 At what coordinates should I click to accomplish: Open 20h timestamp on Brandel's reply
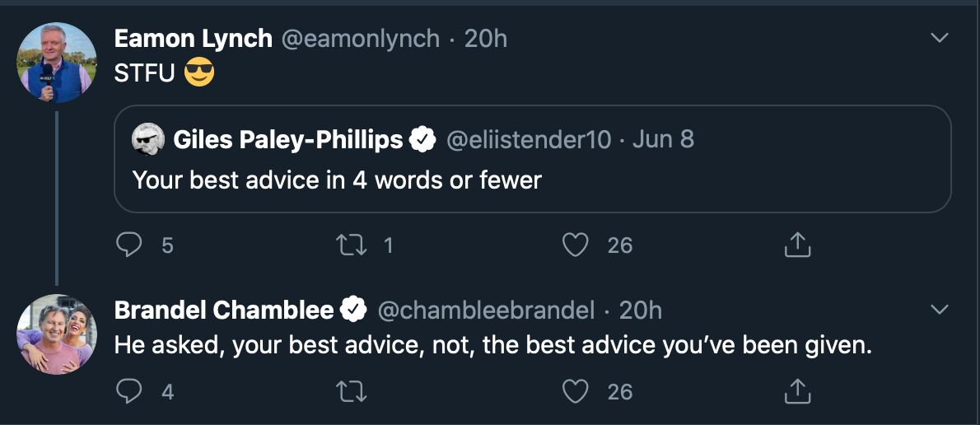(641, 310)
